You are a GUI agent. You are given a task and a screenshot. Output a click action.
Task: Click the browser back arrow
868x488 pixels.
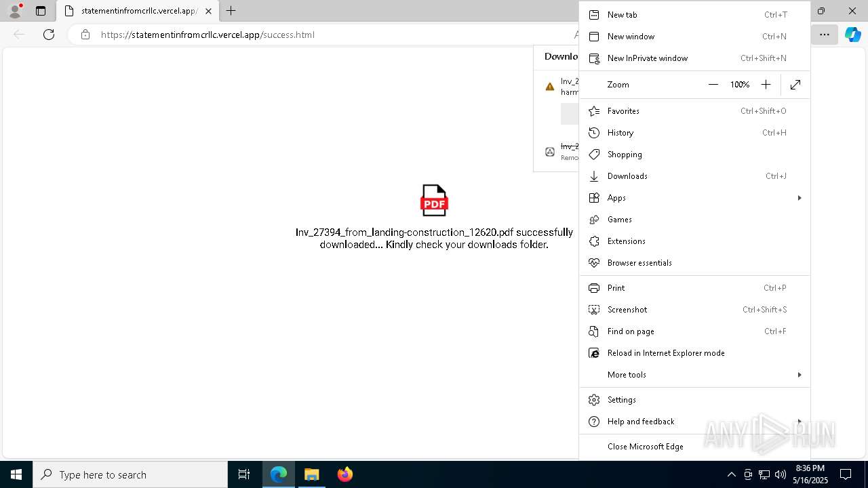click(x=19, y=35)
